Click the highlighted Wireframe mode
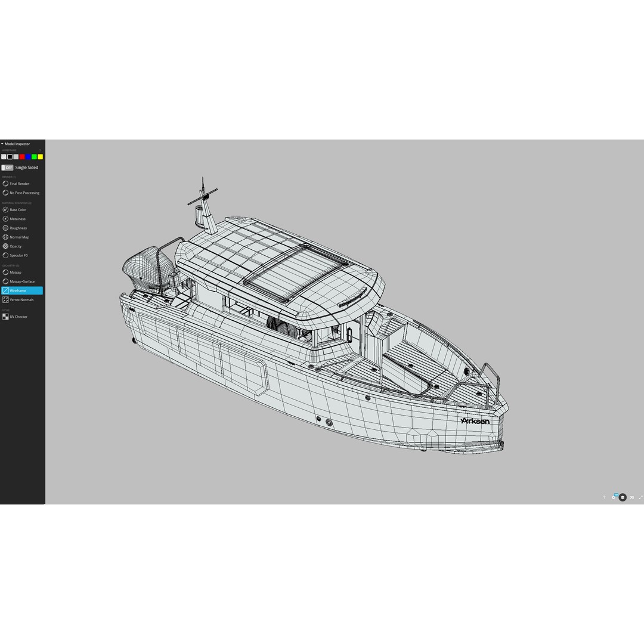This screenshot has height=644, width=644. tap(22, 290)
